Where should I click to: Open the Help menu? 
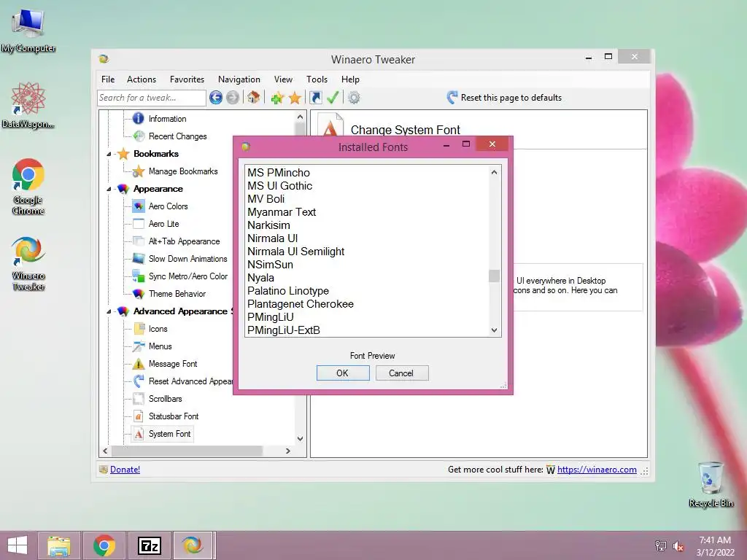[x=350, y=79]
